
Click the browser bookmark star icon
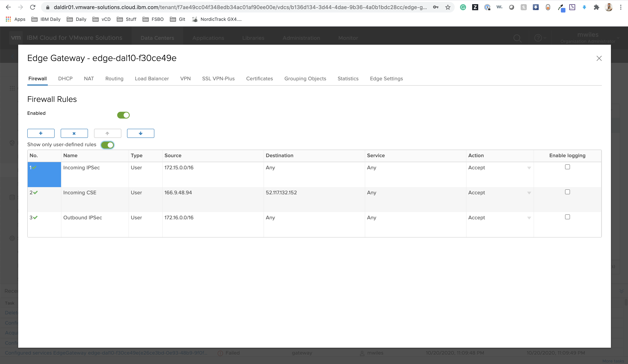(448, 7)
